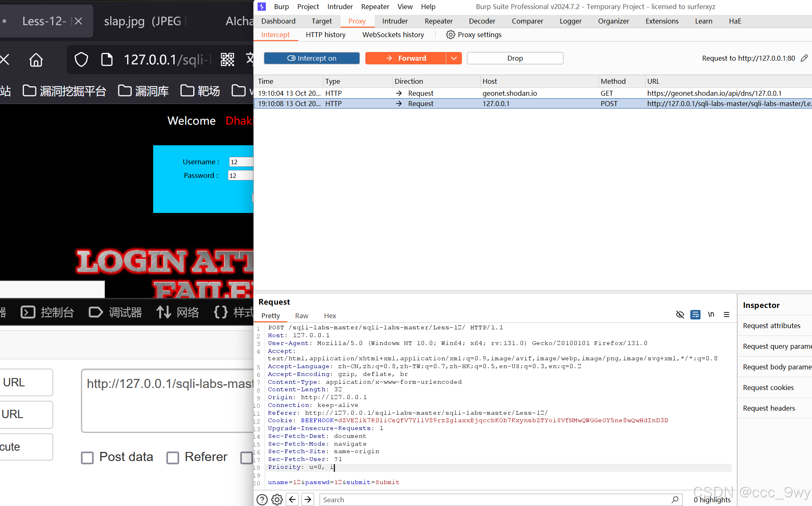Select the Intruder tab in Burp
Image resolution: width=812 pixels, height=506 pixels.
click(395, 21)
